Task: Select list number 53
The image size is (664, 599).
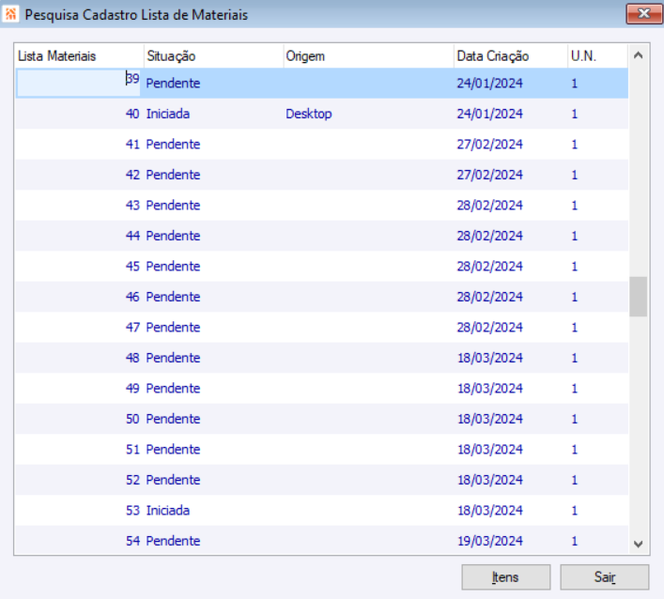Action: (132, 510)
